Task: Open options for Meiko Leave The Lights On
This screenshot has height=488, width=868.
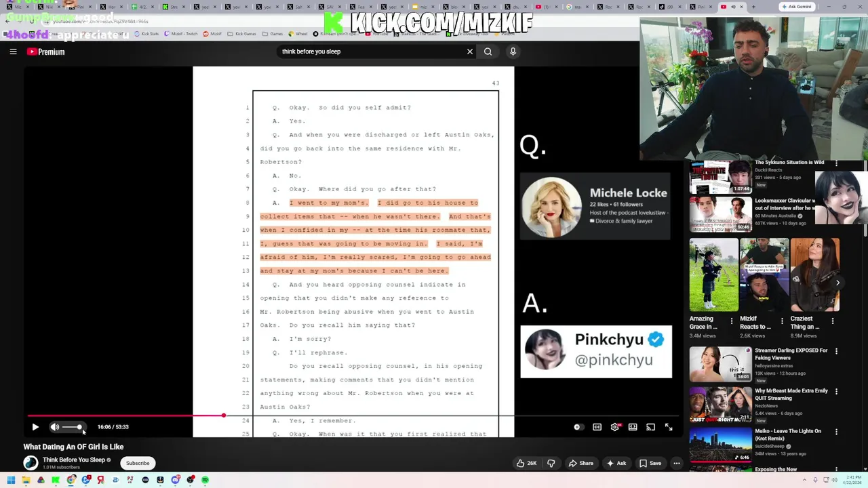Action: tap(836, 432)
